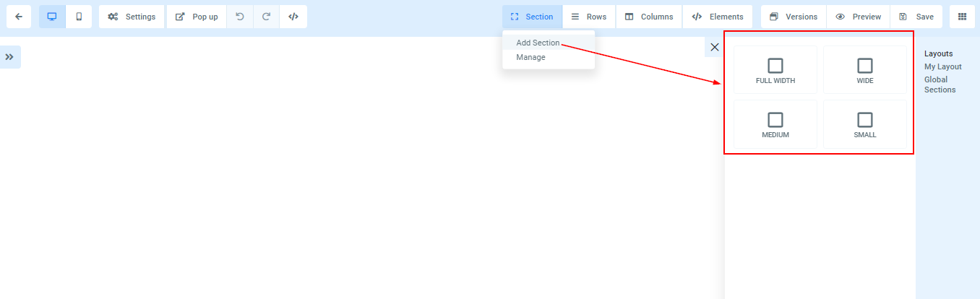Switch to mobile view icon
Image resolution: width=980 pixels, height=299 pixels.
point(79,17)
